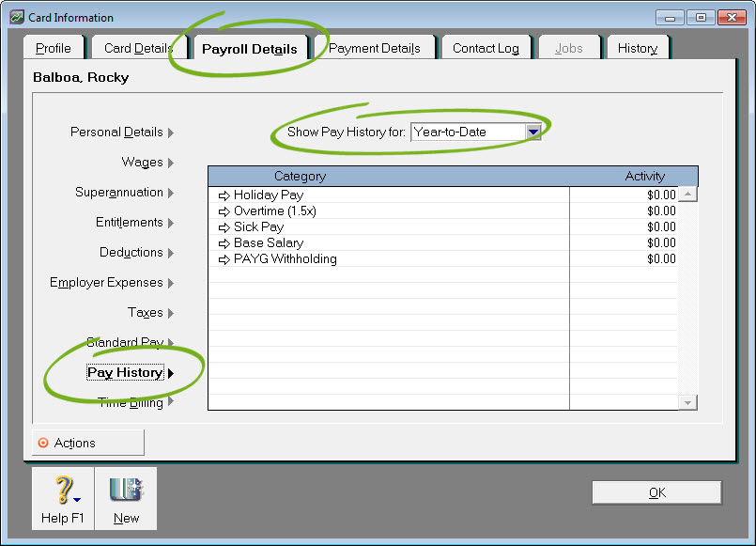The width and height of the screenshot is (756, 546).
Task: Select the Taxes section
Action: [150, 313]
